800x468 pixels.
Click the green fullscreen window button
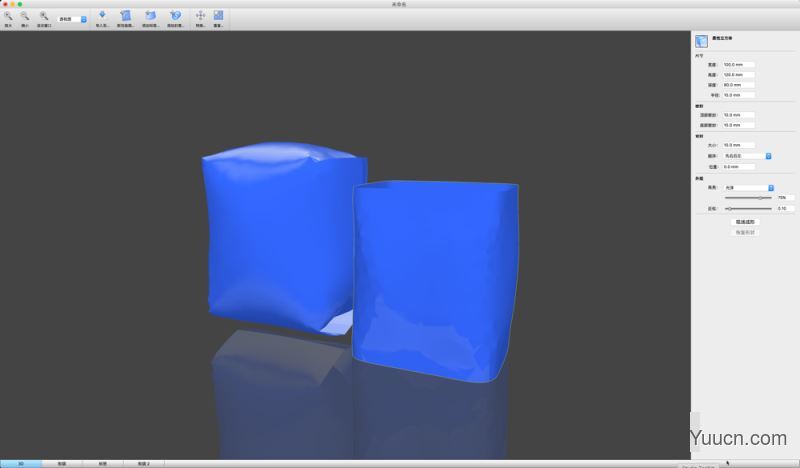click(x=20, y=4)
